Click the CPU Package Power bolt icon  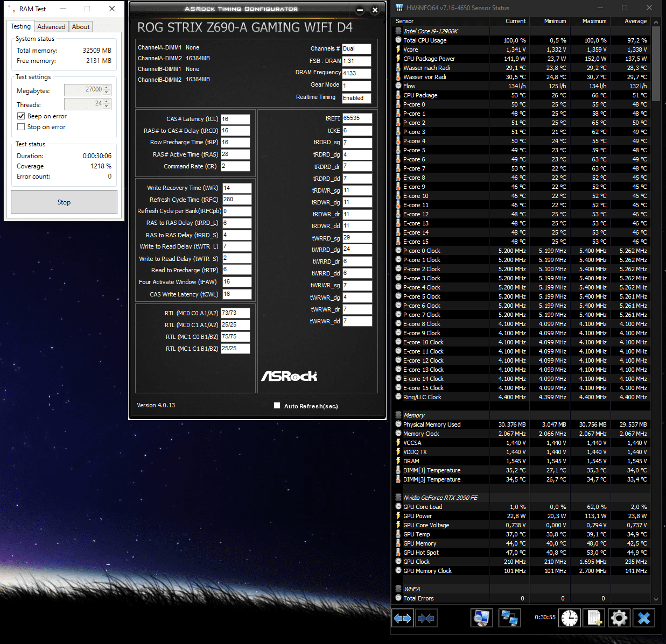(x=398, y=59)
